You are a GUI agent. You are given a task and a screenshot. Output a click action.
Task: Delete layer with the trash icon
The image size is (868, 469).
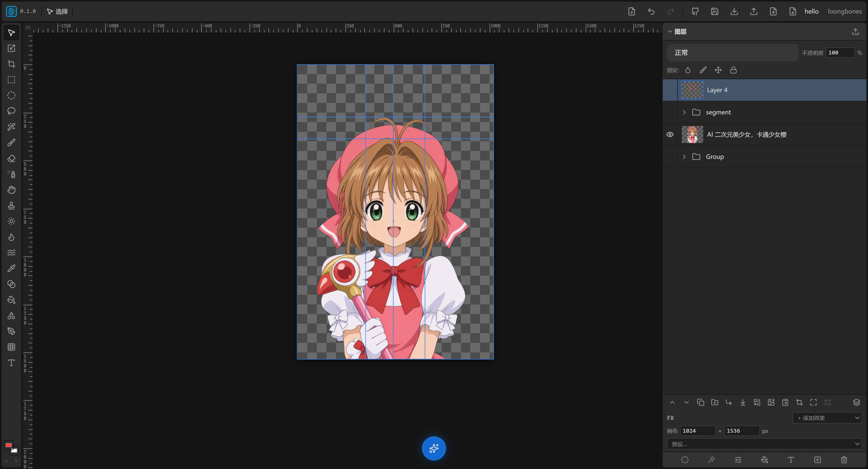tap(844, 460)
